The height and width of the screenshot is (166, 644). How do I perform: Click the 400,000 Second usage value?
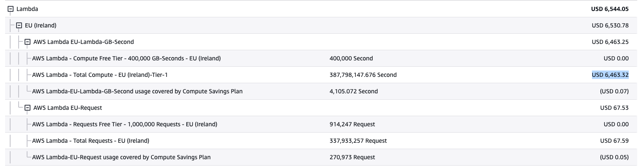tap(351, 58)
